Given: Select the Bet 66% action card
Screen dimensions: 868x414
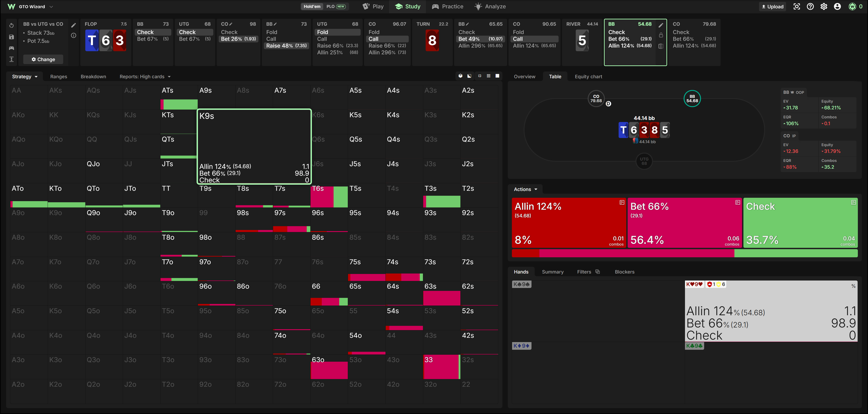Looking at the screenshot, I should click(685, 223).
